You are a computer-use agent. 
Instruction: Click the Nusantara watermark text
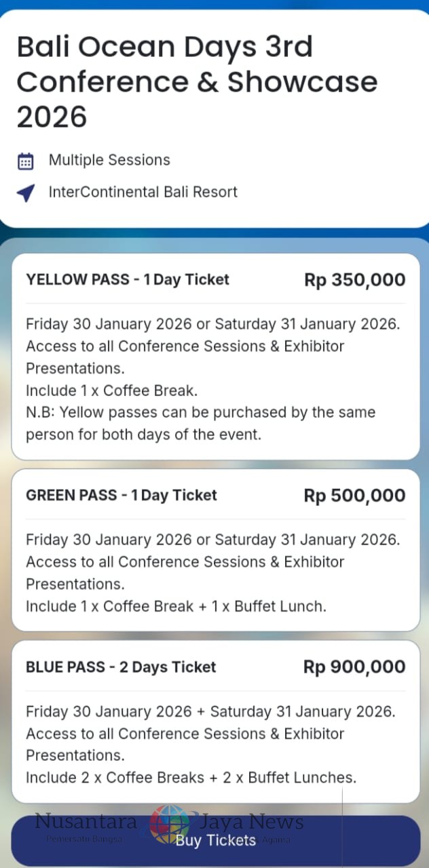[x=86, y=822]
